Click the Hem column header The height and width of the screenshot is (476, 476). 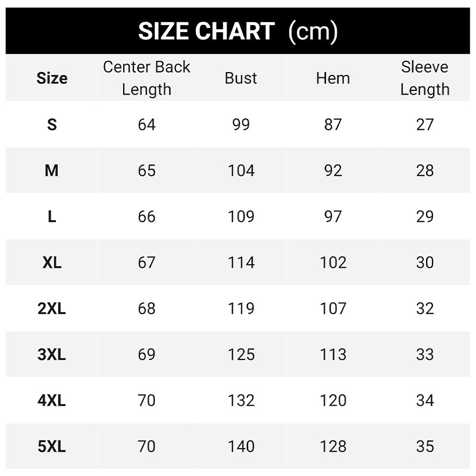click(x=333, y=78)
